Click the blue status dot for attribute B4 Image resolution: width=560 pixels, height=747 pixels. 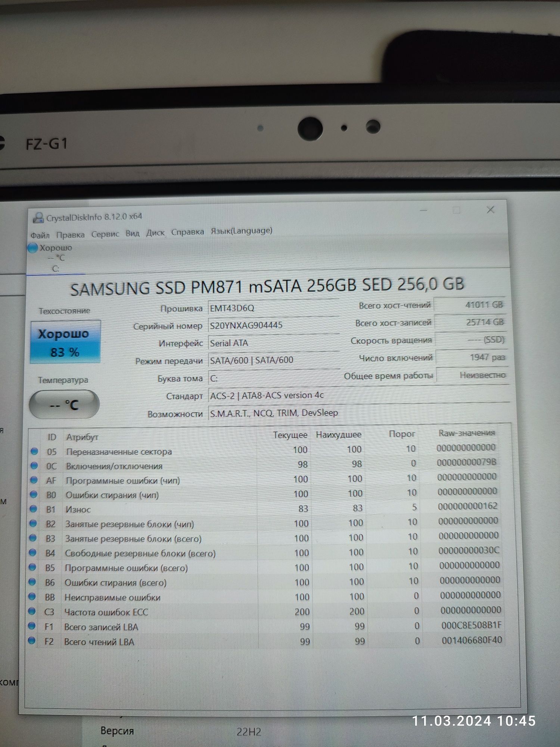coord(33,553)
